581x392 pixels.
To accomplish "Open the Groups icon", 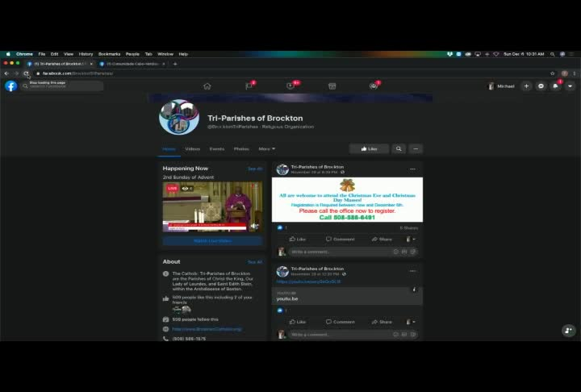I will pos(374,86).
